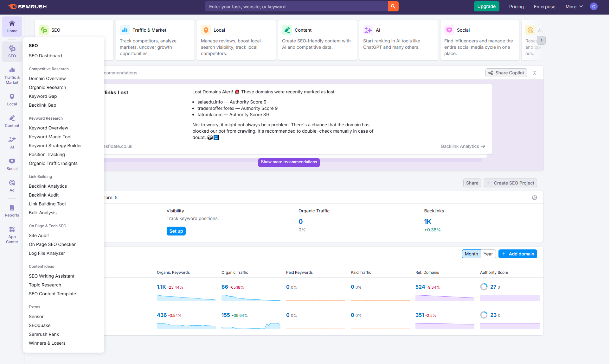Open Domain Overview from the menu
610x364 pixels.
[47, 78]
